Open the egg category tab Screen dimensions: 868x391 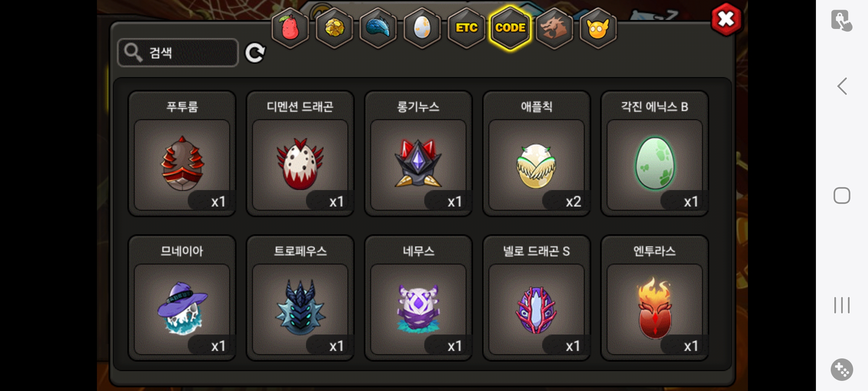[x=422, y=28]
